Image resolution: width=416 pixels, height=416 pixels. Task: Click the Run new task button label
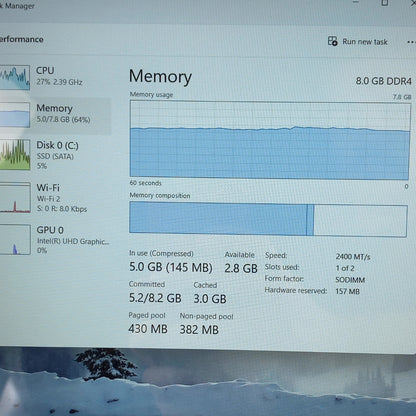coord(365,42)
